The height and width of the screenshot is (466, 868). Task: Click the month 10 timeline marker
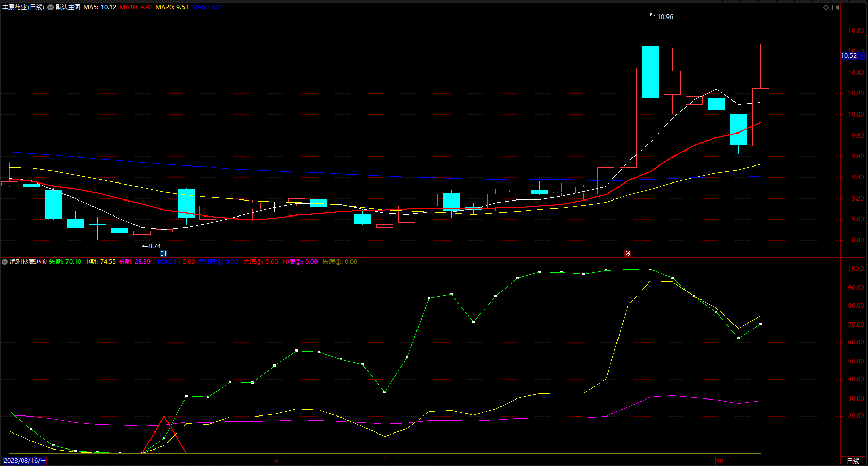click(720, 461)
